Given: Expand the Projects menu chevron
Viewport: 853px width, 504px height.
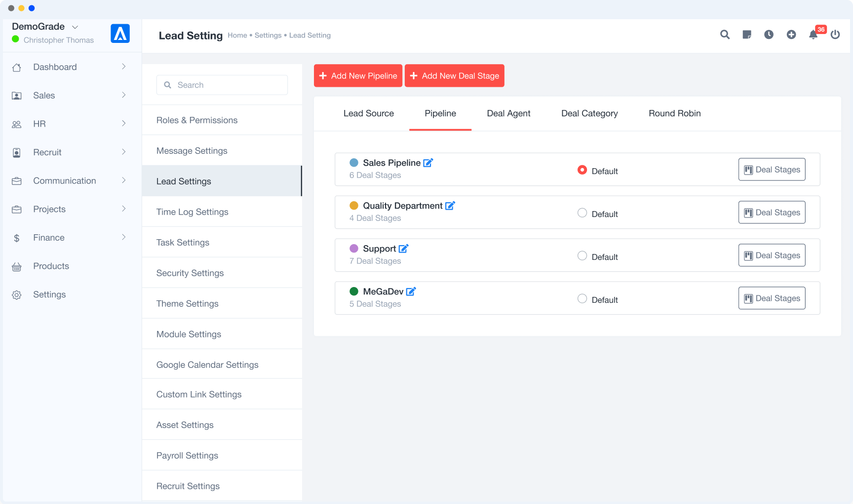Looking at the screenshot, I should tap(124, 209).
